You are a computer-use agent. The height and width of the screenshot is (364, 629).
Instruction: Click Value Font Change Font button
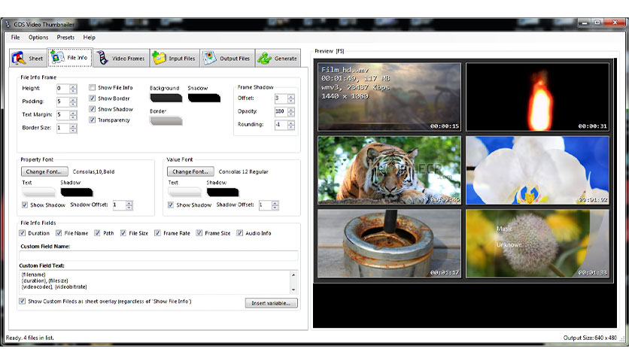(190, 171)
